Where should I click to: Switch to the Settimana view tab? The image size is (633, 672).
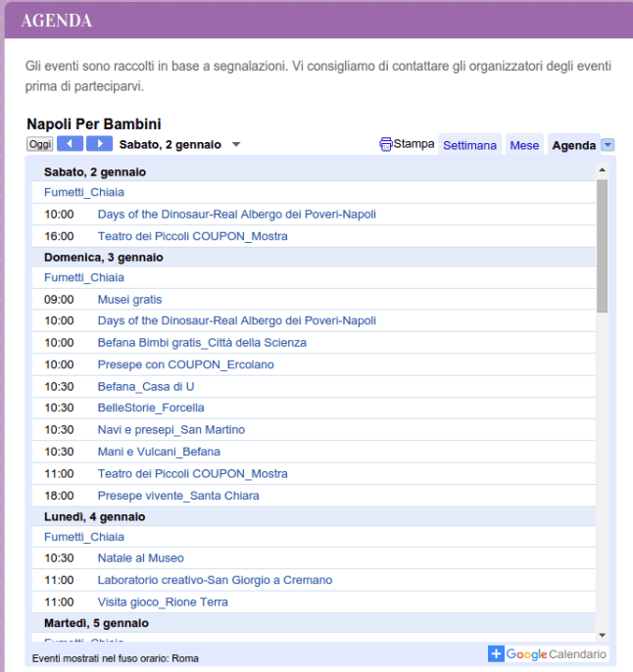469,145
